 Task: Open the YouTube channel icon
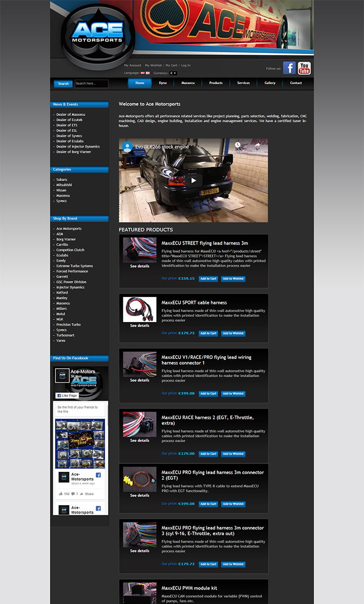pos(304,68)
